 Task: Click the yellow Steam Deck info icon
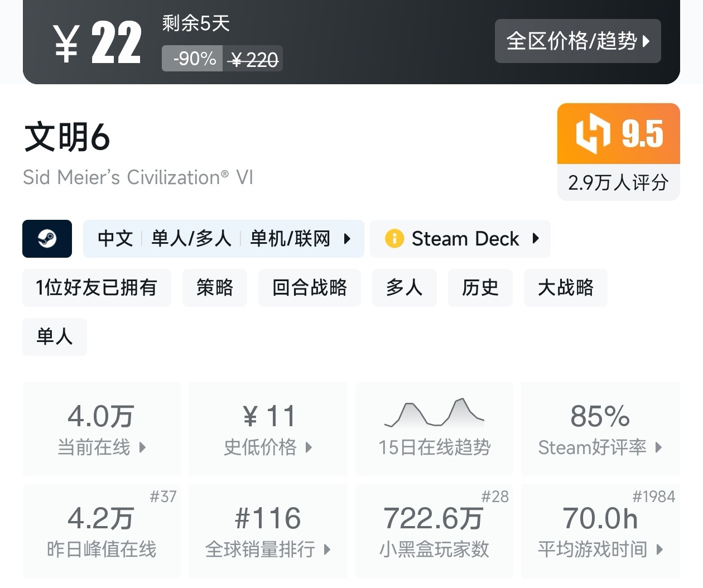394,239
